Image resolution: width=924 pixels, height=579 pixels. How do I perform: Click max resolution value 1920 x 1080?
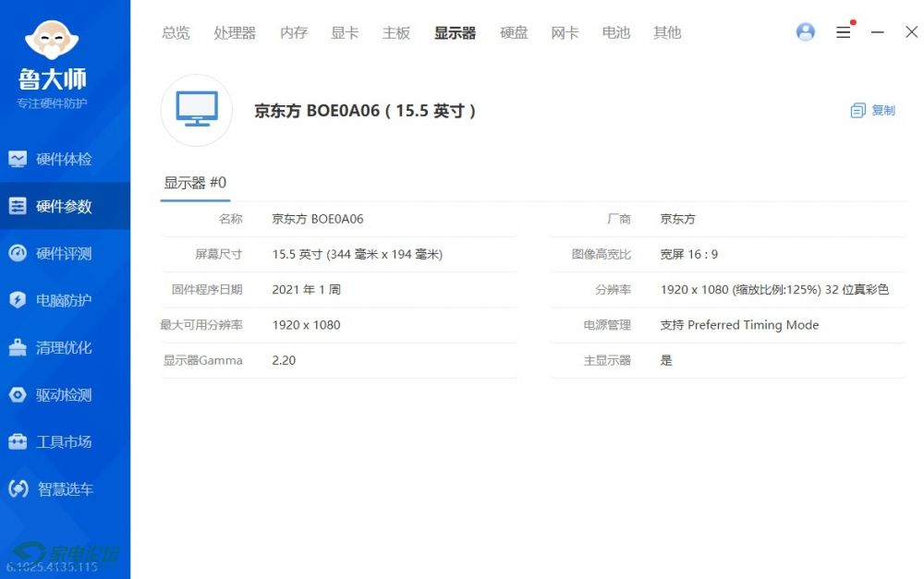point(306,325)
